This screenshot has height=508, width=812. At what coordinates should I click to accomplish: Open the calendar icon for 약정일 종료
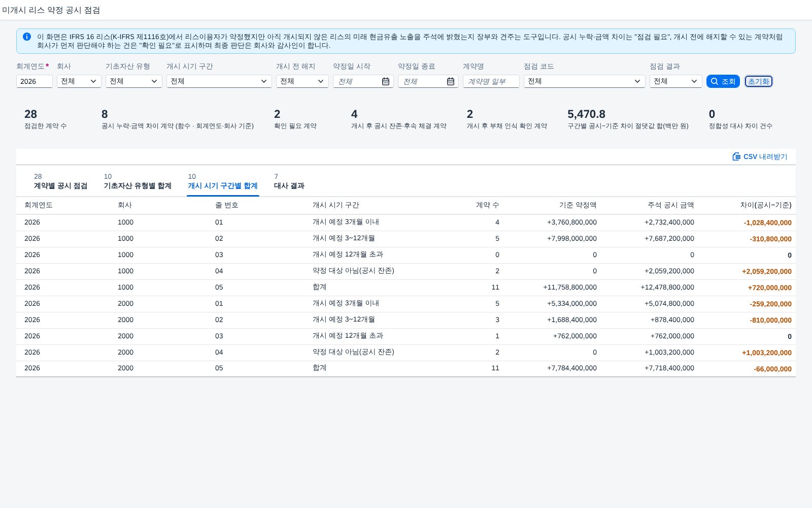coord(451,81)
